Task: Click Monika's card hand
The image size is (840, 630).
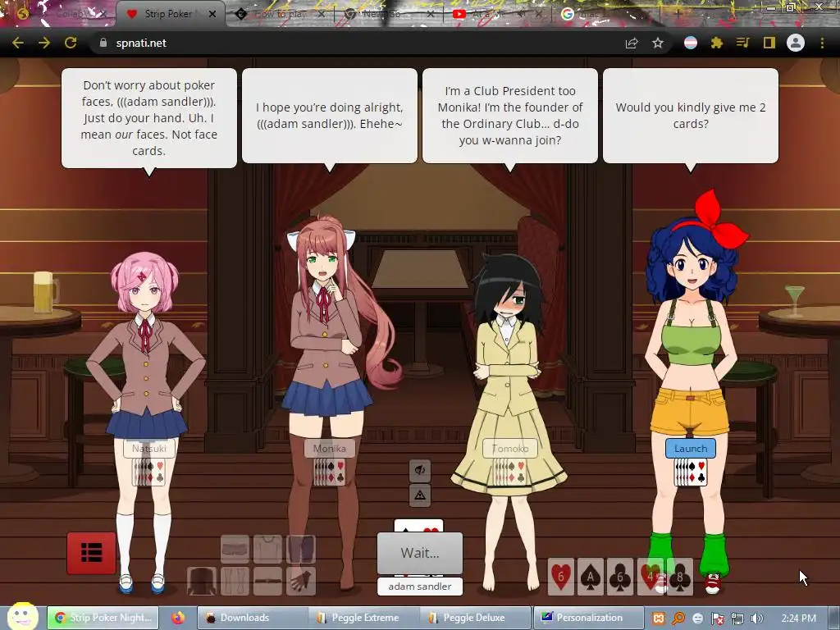Action: pos(330,472)
